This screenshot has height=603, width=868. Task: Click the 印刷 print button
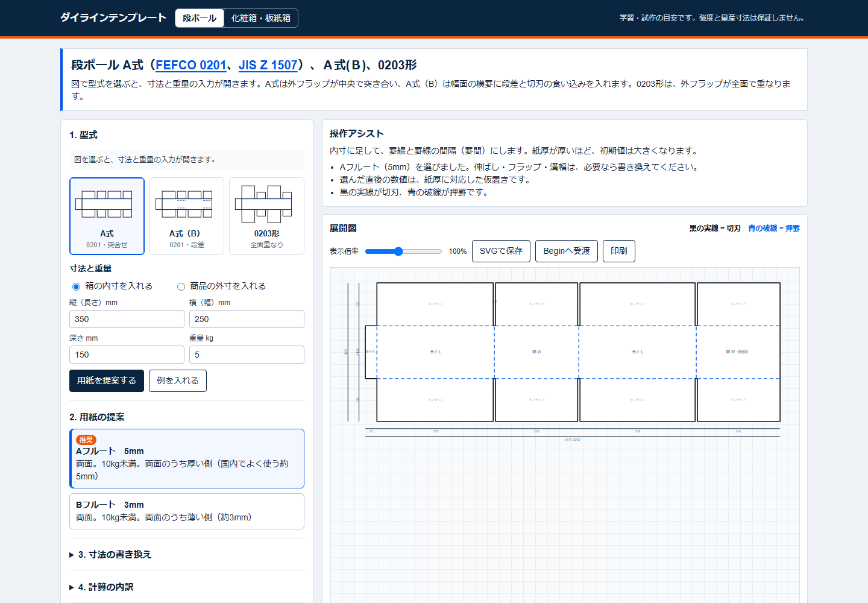619,251
